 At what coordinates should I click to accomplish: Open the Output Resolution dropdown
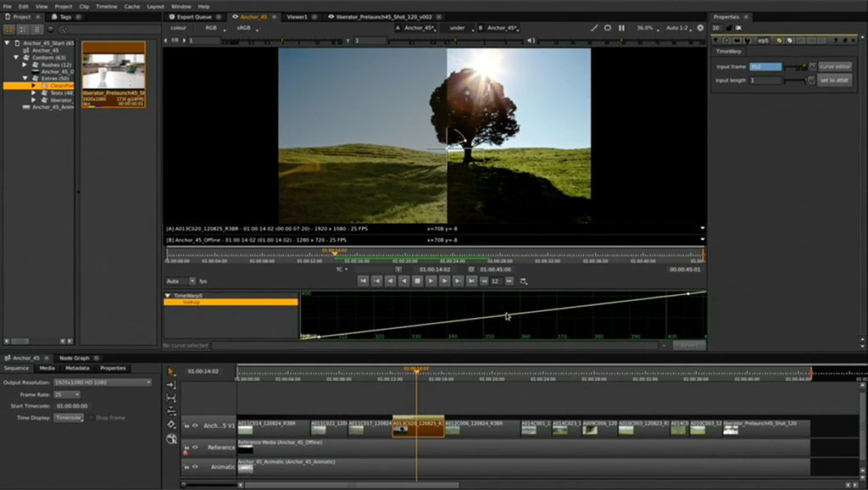tap(103, 382)
